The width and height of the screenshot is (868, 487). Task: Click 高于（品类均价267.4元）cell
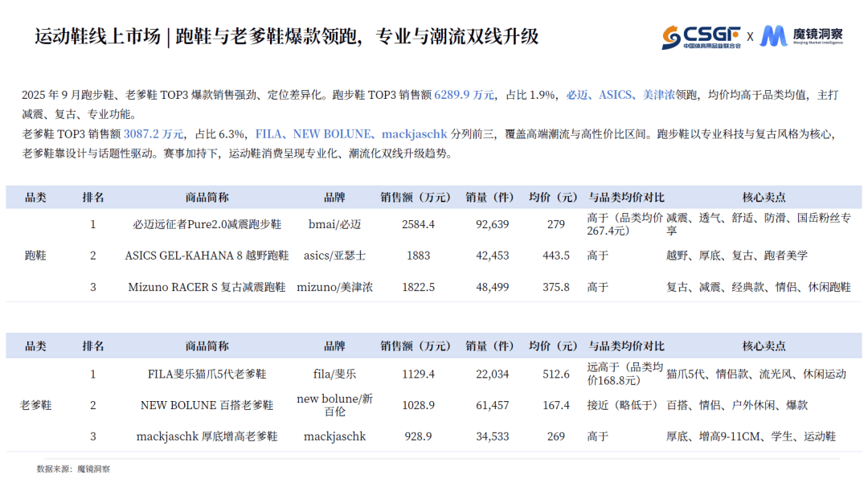point(625,224)
